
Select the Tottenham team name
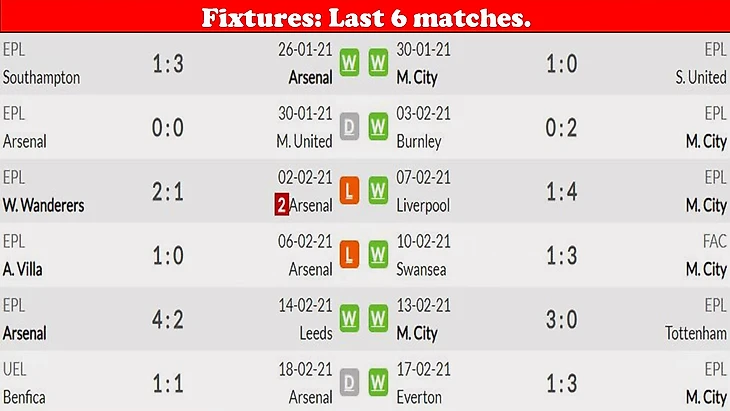coord(696,333)
